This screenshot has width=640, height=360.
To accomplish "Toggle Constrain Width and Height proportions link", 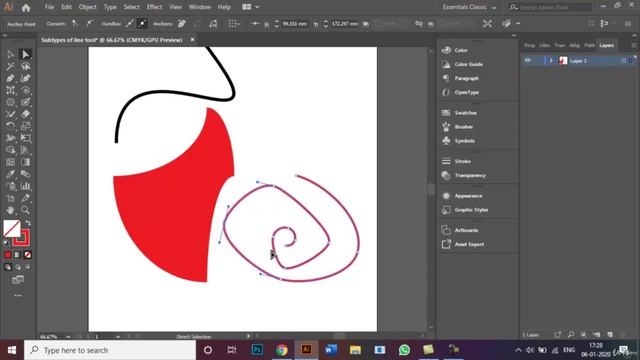I will pyautogui.click(x=419, y=24).
